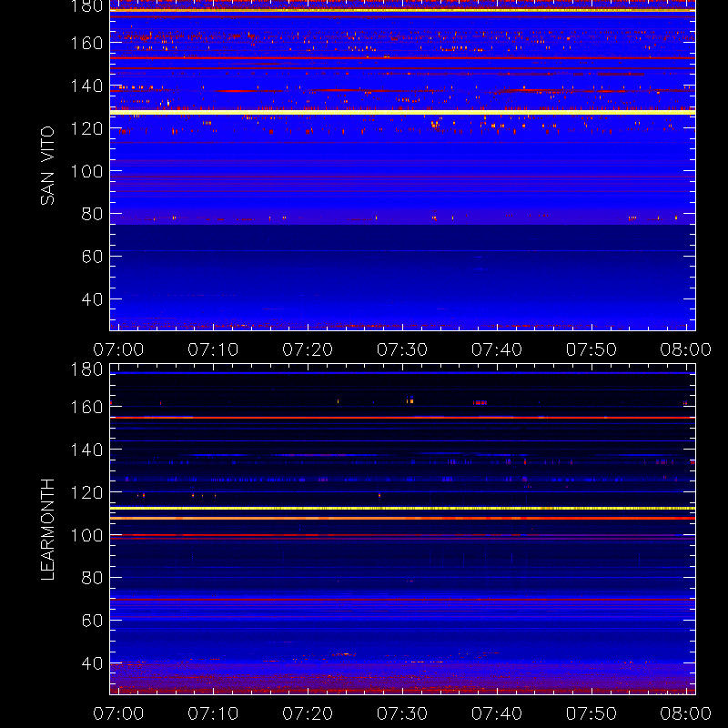Click the 60 tick label on San Vito axis
Viewport: 728px width, 728px height.
click(93, 257)
